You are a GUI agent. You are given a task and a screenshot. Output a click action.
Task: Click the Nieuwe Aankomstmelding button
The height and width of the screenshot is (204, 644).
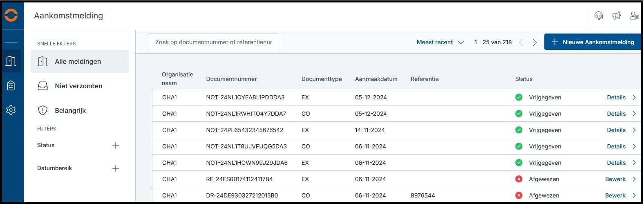[x=592, y=42]
